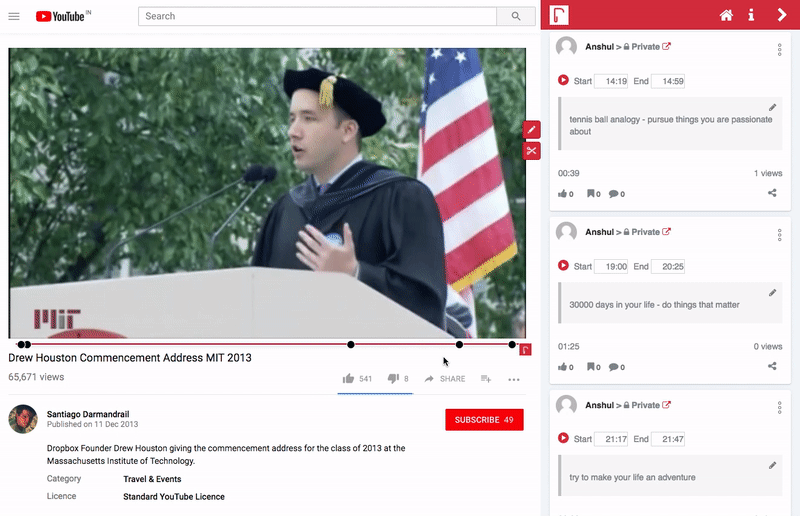
Task: Collapse sidebar with the right chevron
Action: tap(782, 15)
